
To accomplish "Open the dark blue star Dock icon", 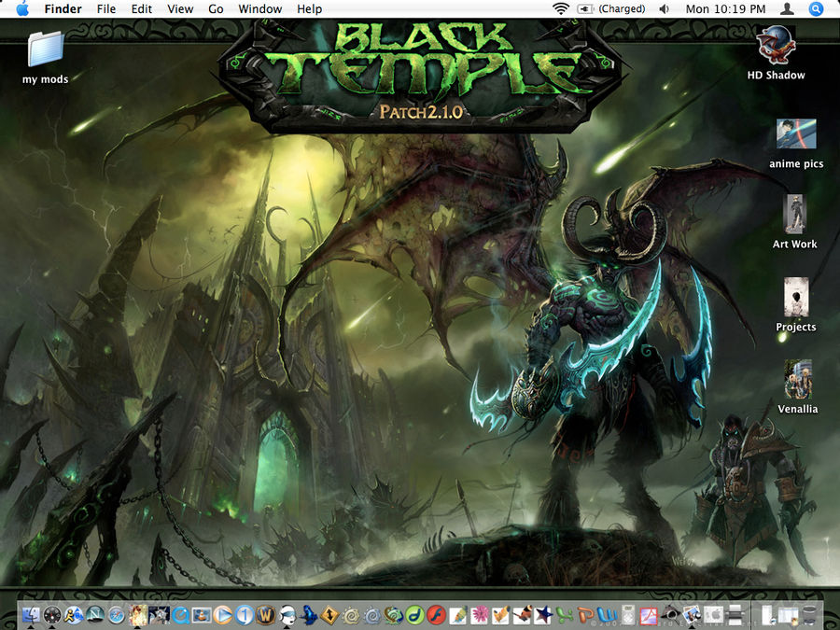I will 543,616.
